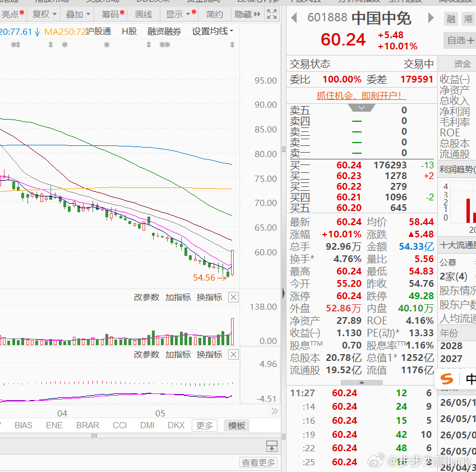Click the 更多 indicators button
This screenshot has height=472, width=476.
click(x=205, y=425)
